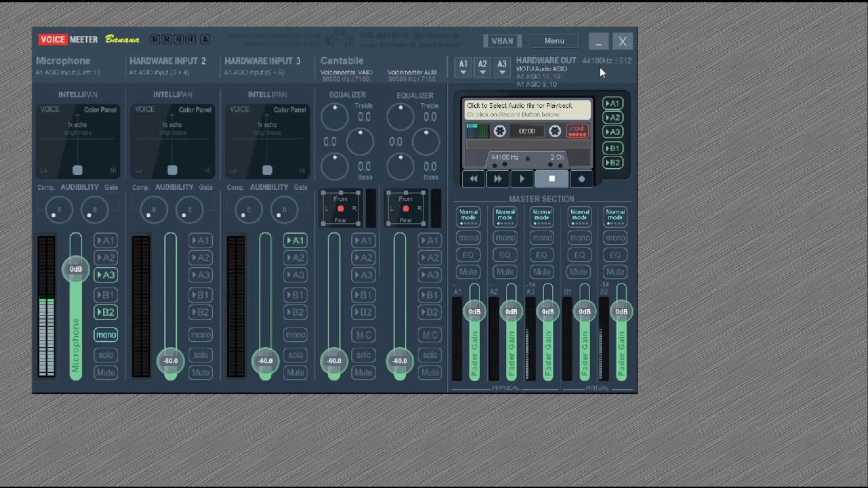Mute the Microphone strip
Image resolution: width=868 pixels, height=488 pixels.
106,372
